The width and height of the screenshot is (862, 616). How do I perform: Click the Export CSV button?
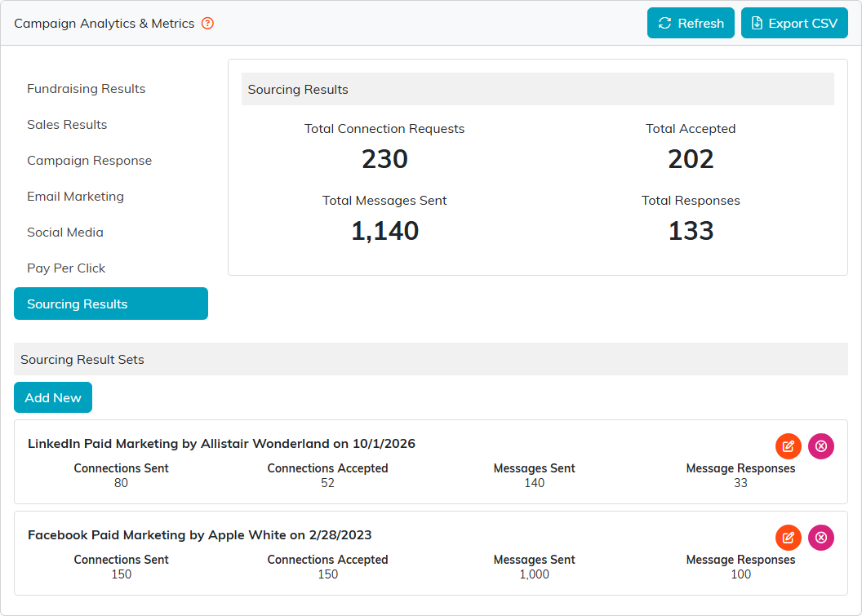[x=794, y=23]
